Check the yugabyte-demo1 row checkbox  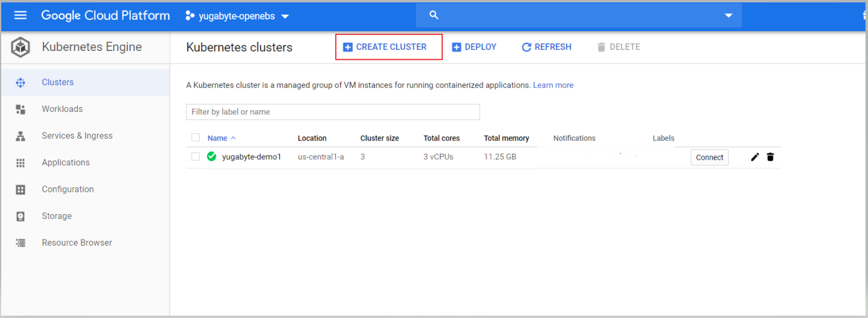pyautogui.click(x=196, y=157)
